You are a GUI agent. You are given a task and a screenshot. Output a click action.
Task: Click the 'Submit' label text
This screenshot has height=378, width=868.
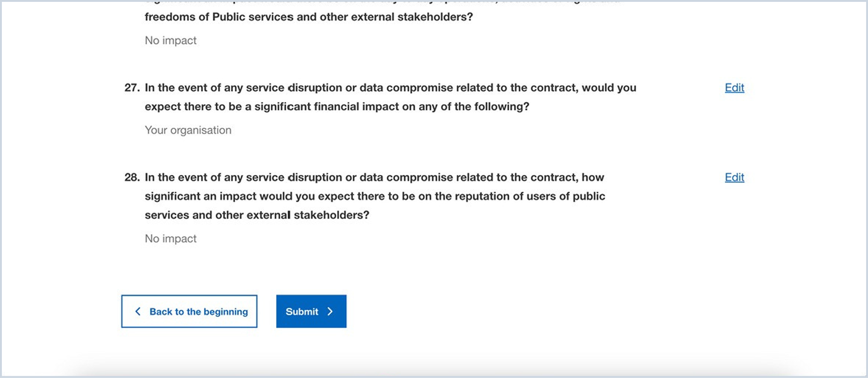click(x=302, y=312)
